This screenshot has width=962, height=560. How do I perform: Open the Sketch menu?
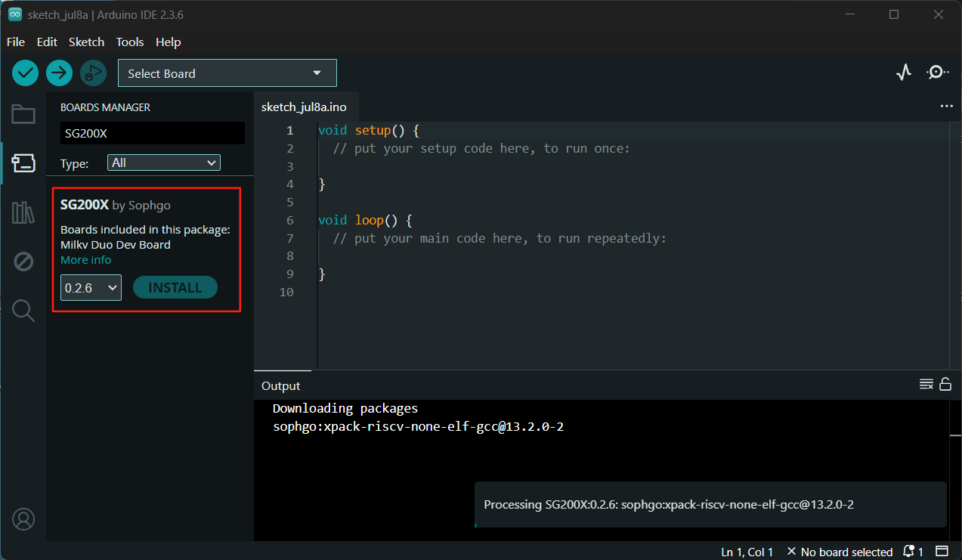tap(87, 42)
